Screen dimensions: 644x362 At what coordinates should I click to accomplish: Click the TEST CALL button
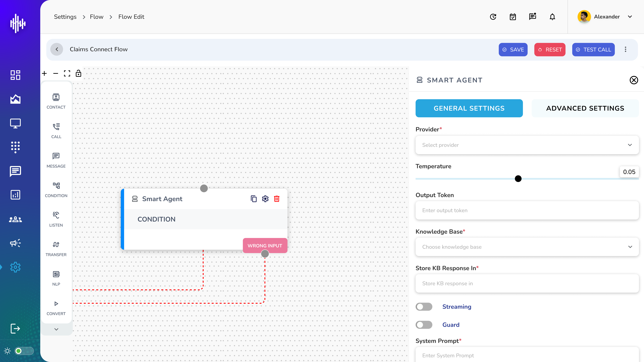click(593, 49)
